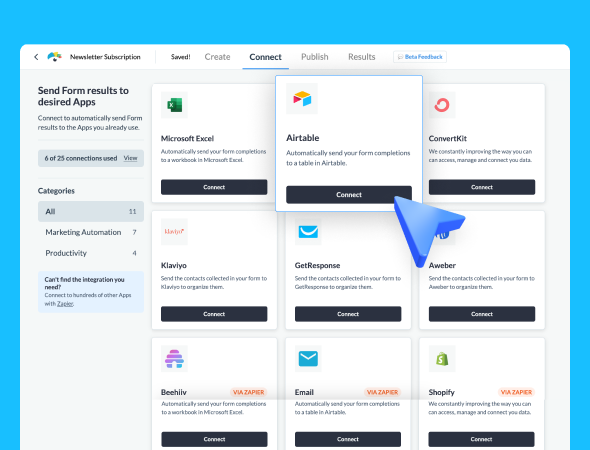Click the Categories heading
Viewport: 590px width, 450px height.
[x=56, y=191]
